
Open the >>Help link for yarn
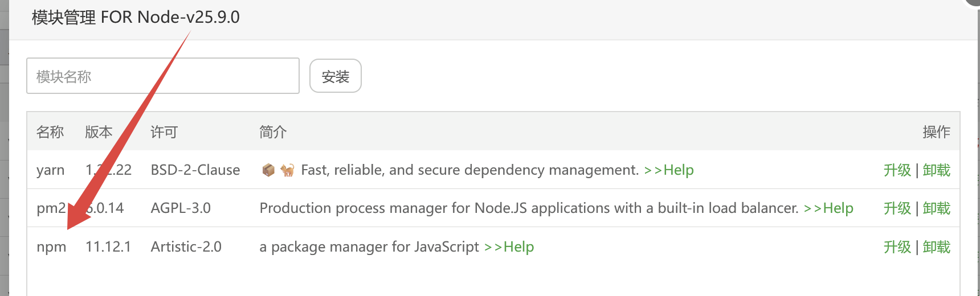pyautogui.click(x=669, y=170)
